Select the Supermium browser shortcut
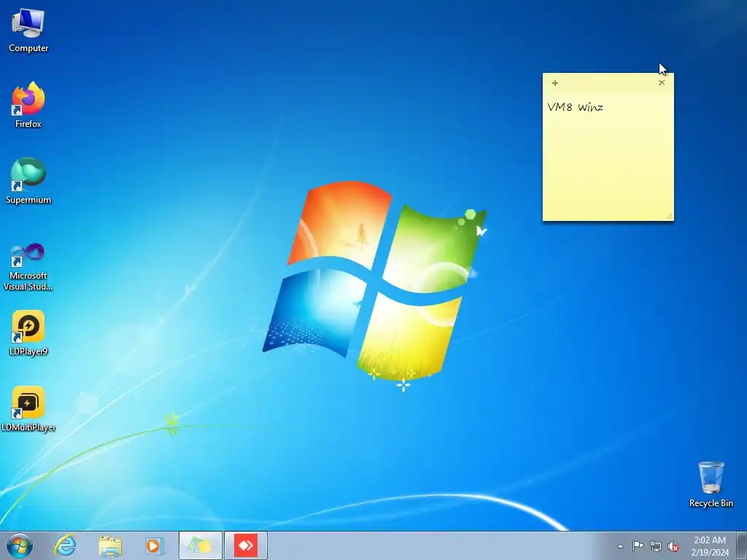Screen dimensions: 747x560 [x=28, y=181]
